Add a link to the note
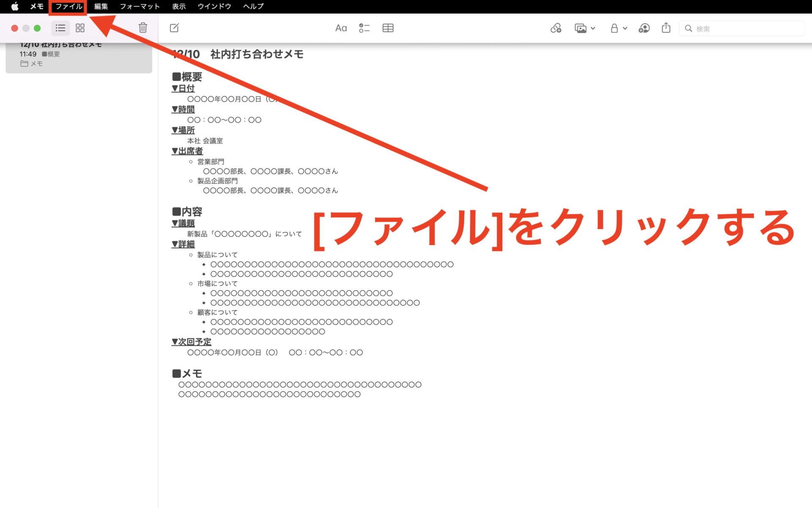Image resolution: width=812 pixels, height=508 pixels. [x=556, y=28]
